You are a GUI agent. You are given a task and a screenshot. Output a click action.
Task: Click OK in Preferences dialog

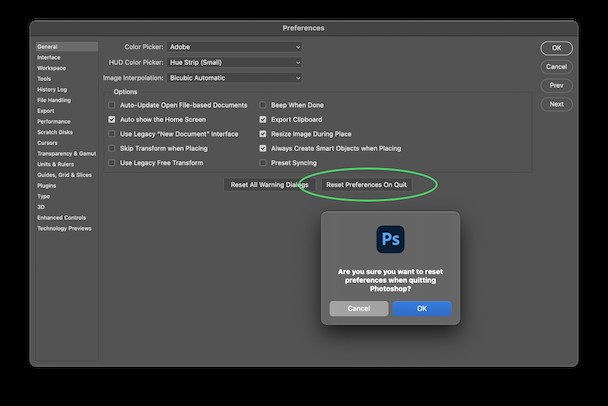click(x=556, y=48)
